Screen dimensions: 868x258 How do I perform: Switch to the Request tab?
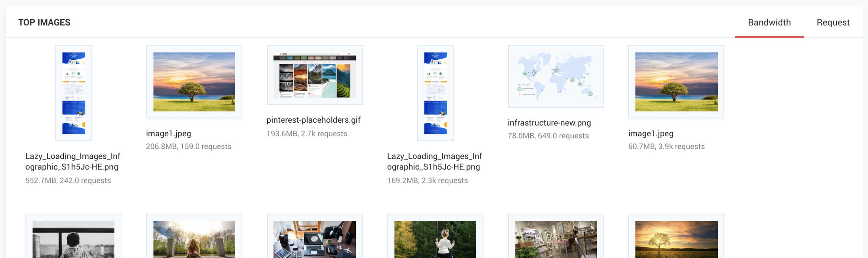click(x=833, y=23)
